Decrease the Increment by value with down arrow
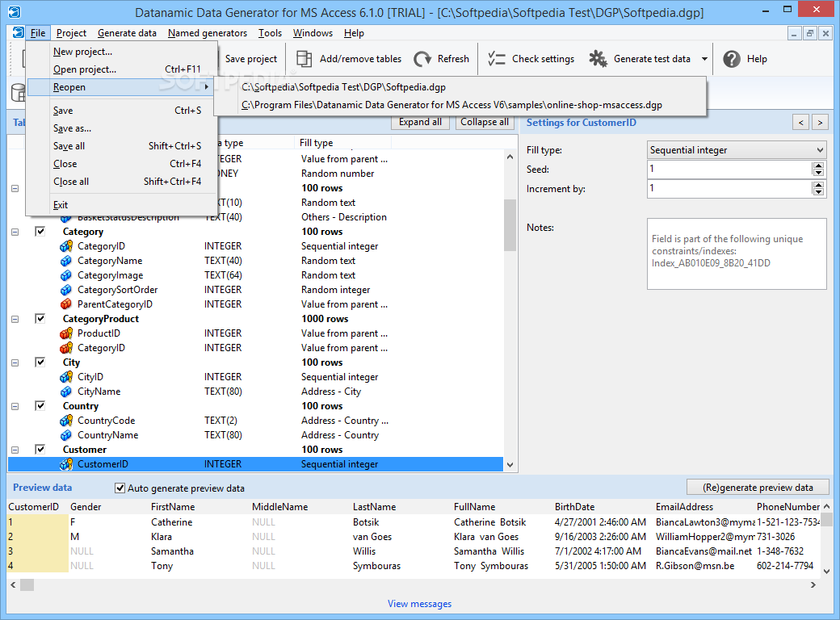840x620 pixels. [x=818, y=191]
